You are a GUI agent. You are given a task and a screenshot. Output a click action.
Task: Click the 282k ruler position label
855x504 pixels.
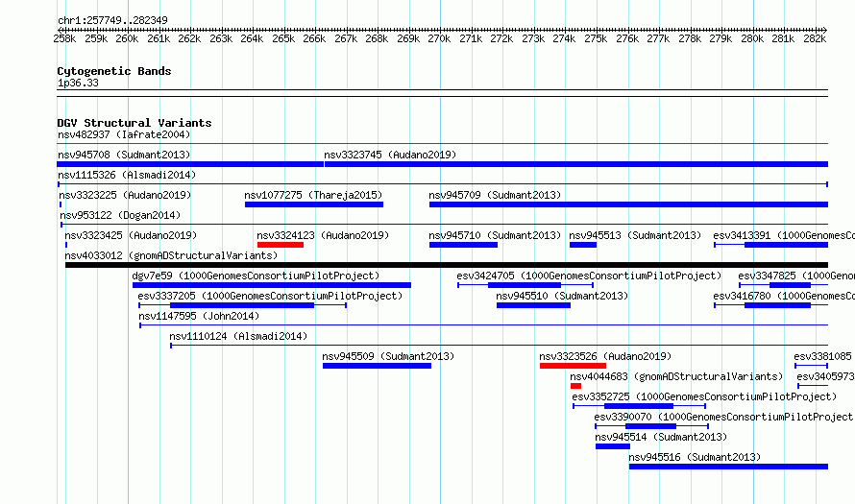point(815,38)
